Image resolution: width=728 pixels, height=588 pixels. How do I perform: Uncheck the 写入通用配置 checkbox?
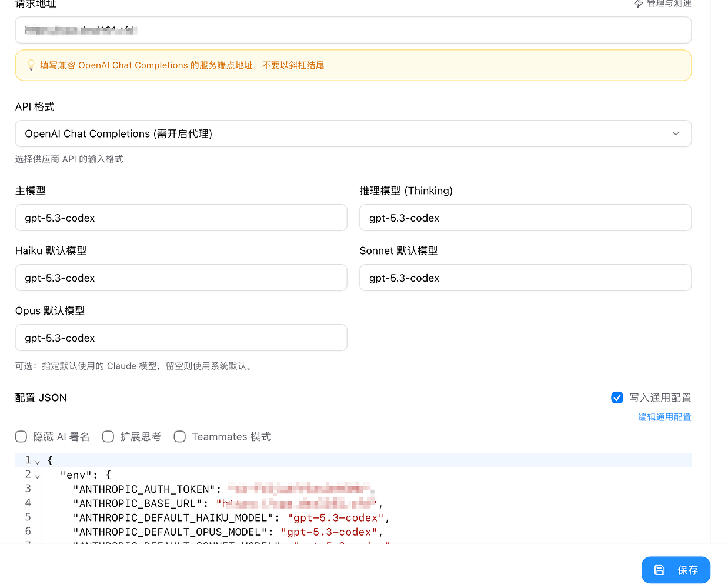tap(617, 397)
